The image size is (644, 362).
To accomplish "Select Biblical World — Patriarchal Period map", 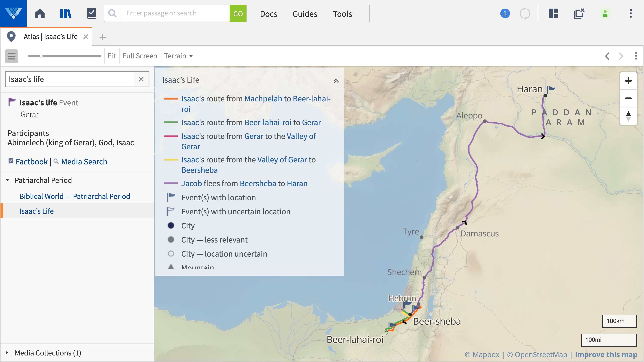I will tap(75, 196).
